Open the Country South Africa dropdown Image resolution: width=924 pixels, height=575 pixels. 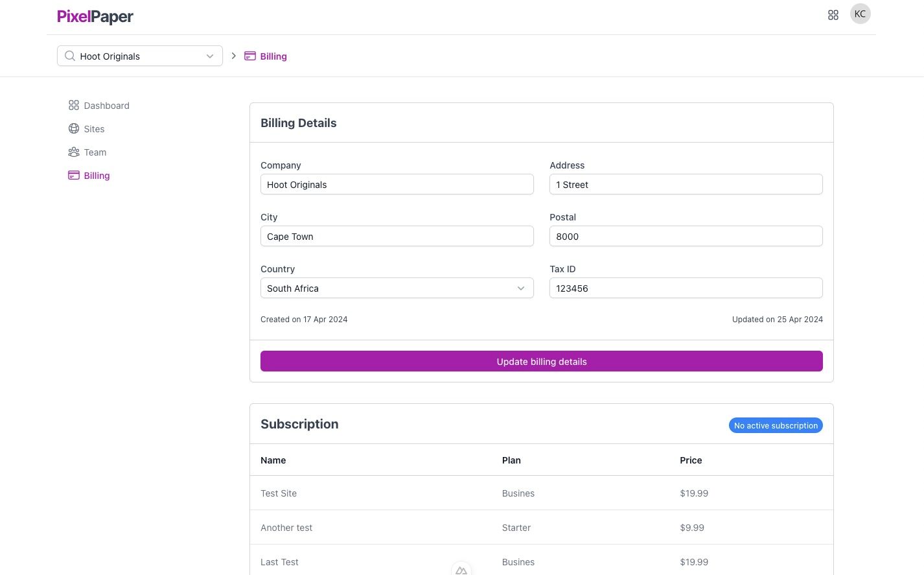[397, 288]
